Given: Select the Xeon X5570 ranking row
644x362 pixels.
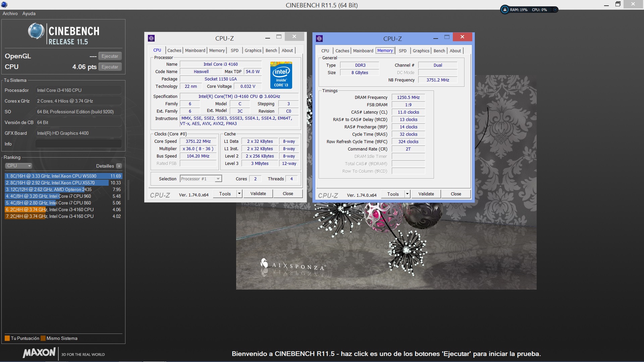Looking at the screenshot, I should click(x=63, y=183).
